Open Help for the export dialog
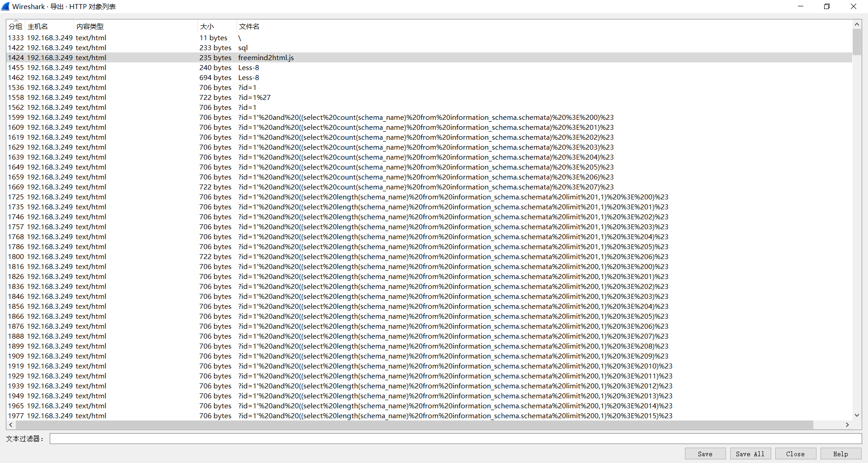868x463 pixels. pos(841,454)
